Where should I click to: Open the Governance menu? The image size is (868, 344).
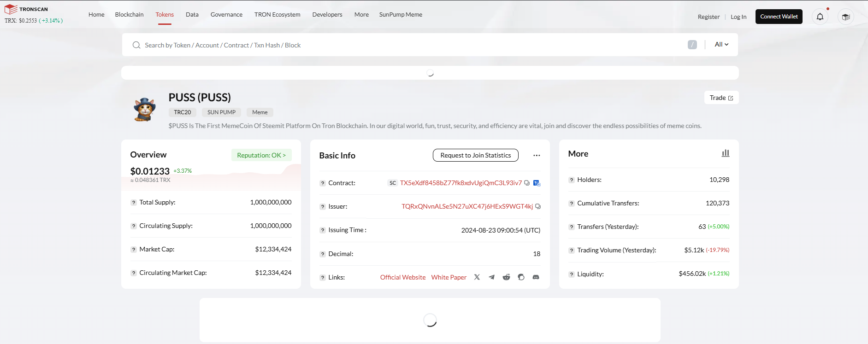[x=226, y=14]
